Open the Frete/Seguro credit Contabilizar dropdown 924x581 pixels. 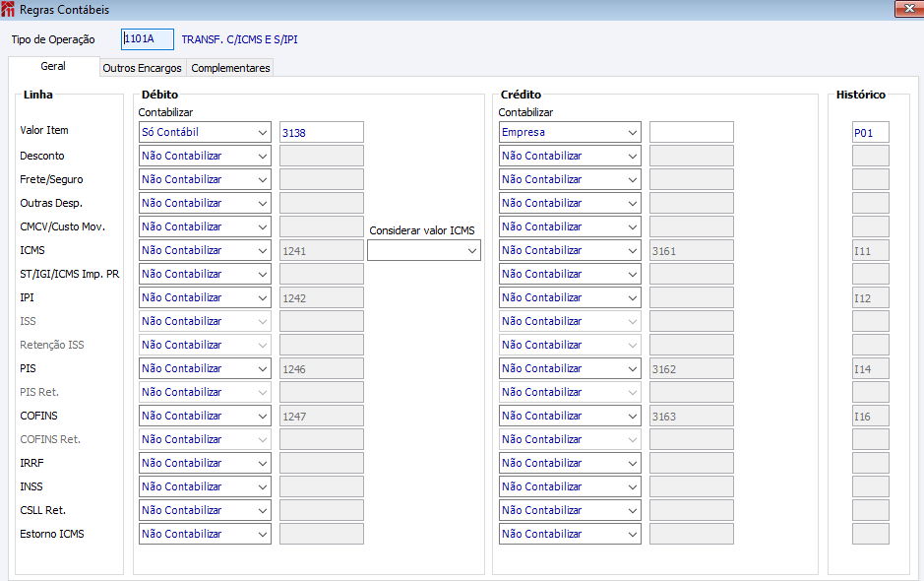(570, 179)
